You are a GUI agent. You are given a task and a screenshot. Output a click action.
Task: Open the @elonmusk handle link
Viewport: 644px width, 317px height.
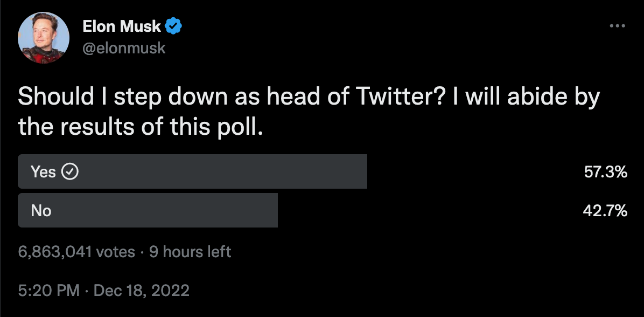pos(124,48)
